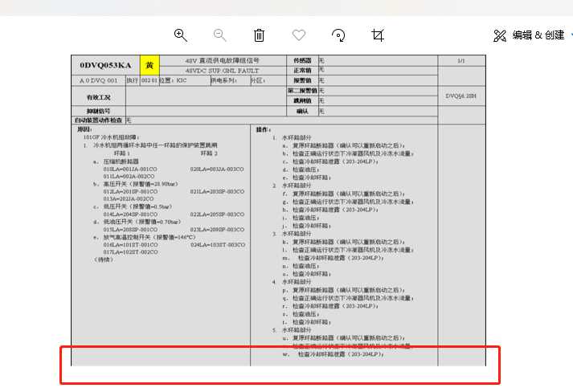The width and height of the screenshot is (573, 392).
Task: Delete the photo with the trash icon
Action: (x=259, y=35)
